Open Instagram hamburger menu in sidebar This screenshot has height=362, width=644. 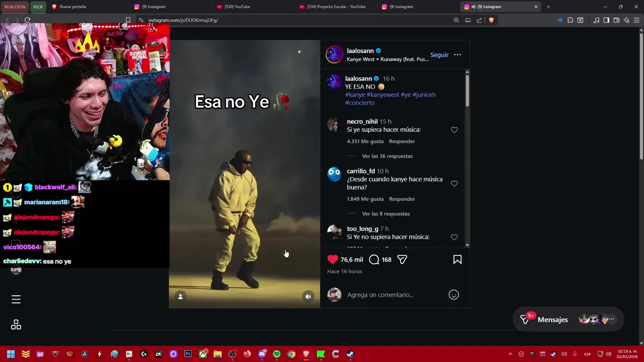(16, 299)
